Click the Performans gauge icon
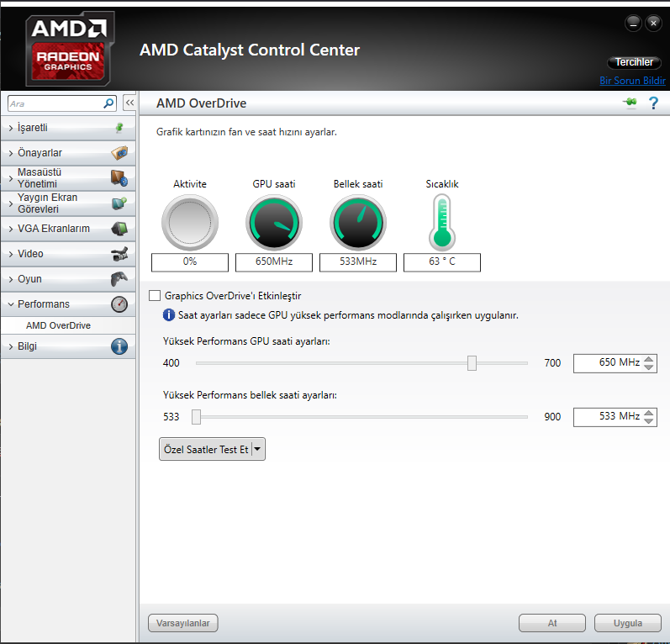The image size is (670, 644). point(119,304)
